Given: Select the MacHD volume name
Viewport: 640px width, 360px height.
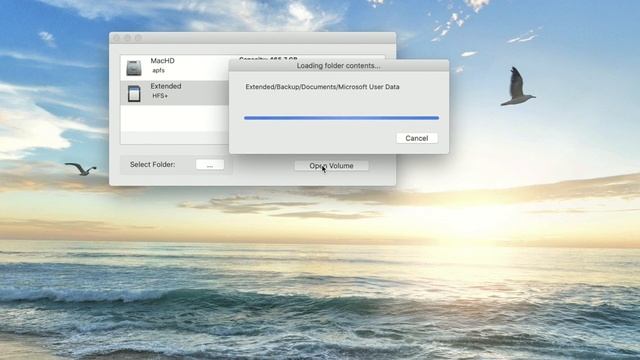Looking at the screenshot, I should [x=162, y=60].
